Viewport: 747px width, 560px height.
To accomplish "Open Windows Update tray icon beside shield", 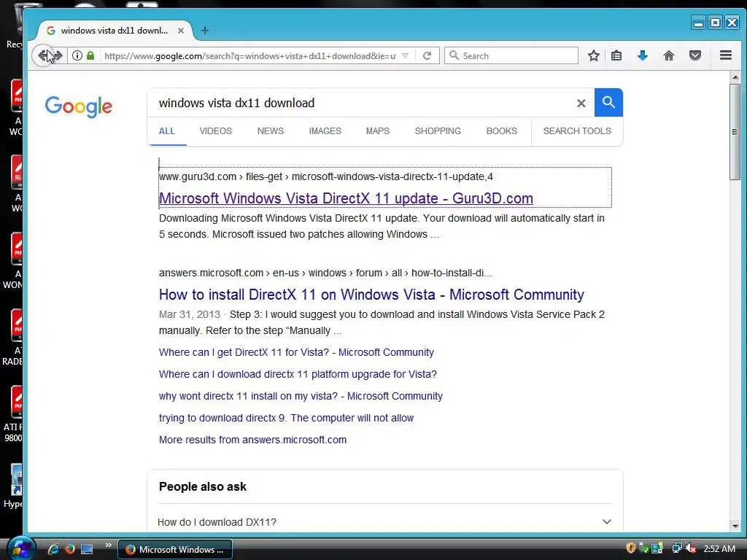I will coord(643,548).
